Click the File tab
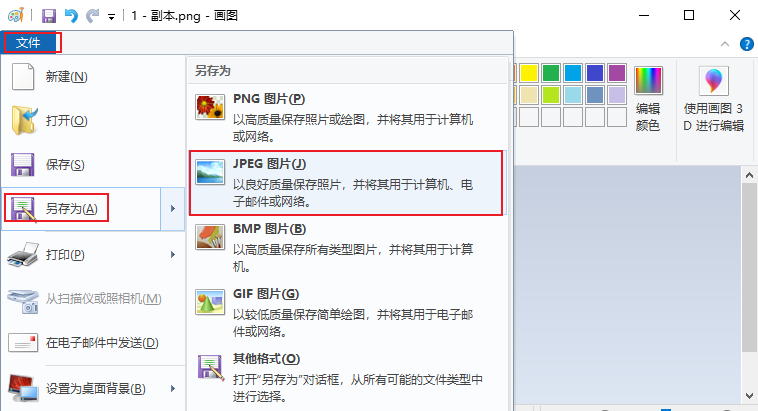 tap(29, 43)
